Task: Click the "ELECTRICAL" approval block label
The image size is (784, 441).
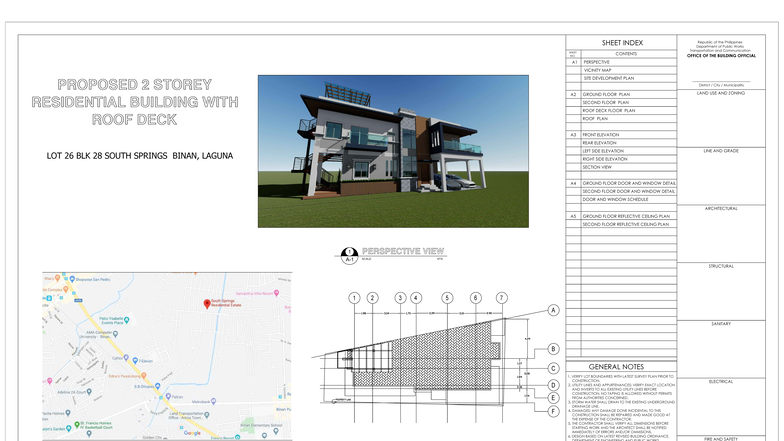Action: pos(721,382)
